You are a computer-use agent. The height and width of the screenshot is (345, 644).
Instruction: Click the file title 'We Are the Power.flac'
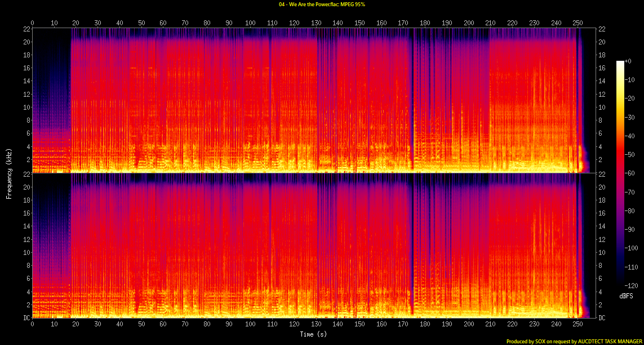pyautogui.click(x=309, y=4)
